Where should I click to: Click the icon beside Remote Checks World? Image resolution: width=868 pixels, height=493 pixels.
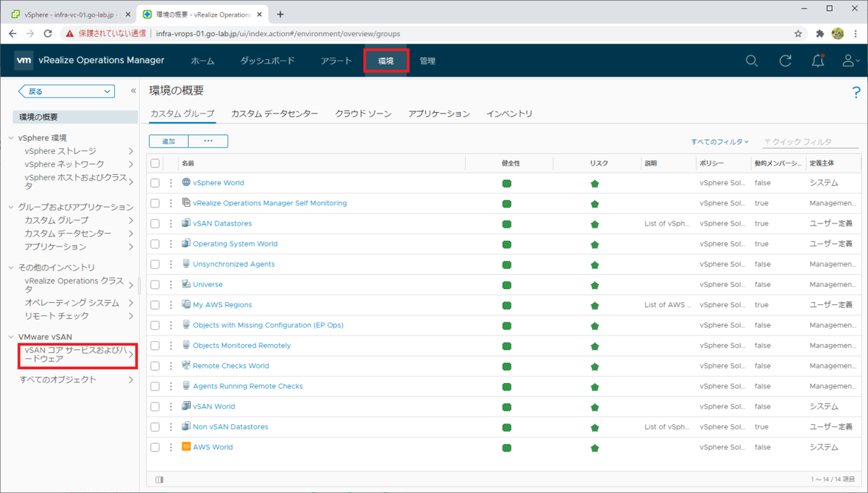pyautogui.click(x=186, y=365)
